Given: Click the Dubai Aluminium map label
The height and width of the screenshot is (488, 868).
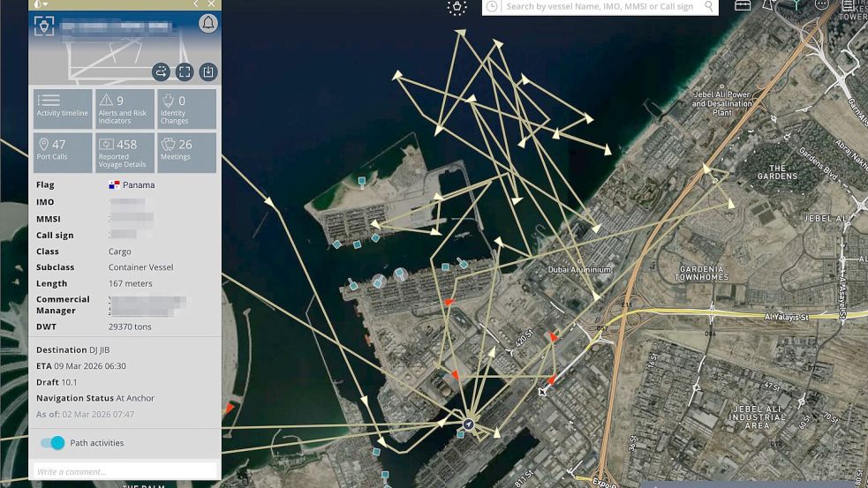Looking at the screenshot, I should pyautogui.click(x=579, y=269).
